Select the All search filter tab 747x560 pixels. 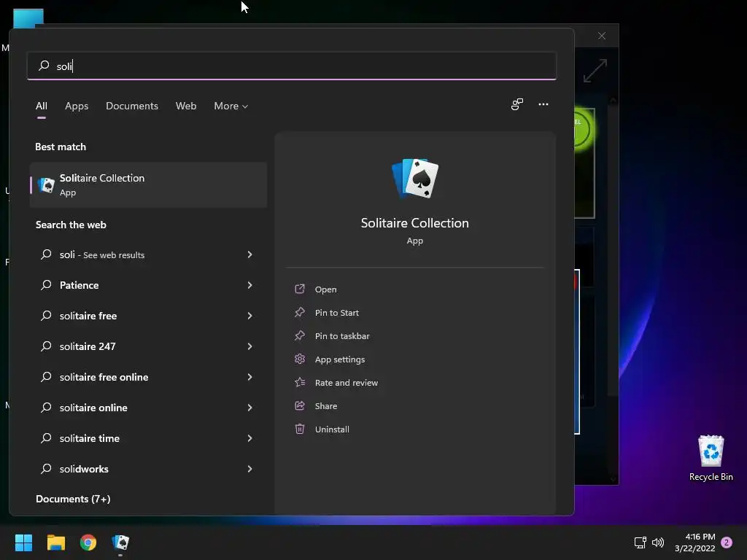[x=42, y=106]
